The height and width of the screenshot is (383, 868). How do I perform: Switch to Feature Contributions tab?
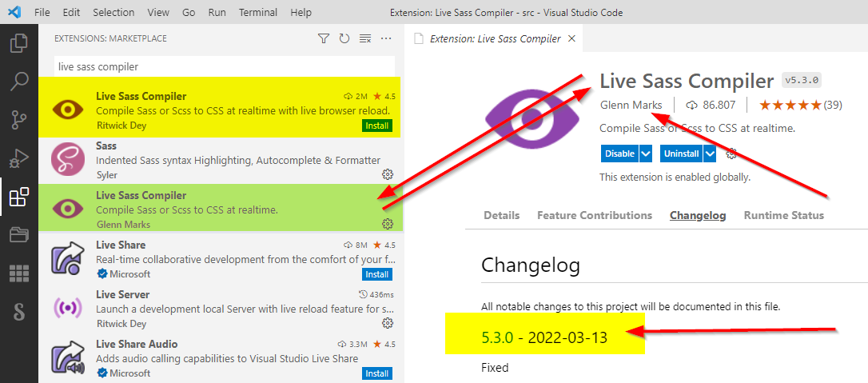(595, 215)
